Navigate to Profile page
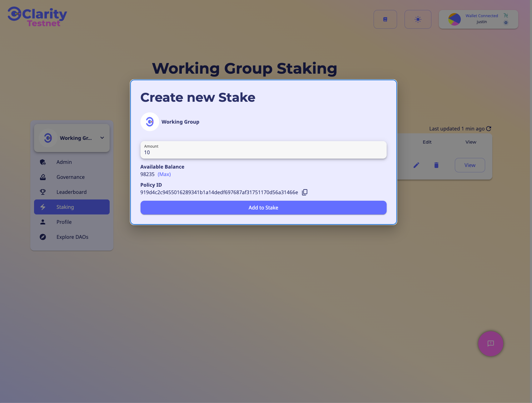This screenshot has height=403, width=532. [x=64, y=222]
